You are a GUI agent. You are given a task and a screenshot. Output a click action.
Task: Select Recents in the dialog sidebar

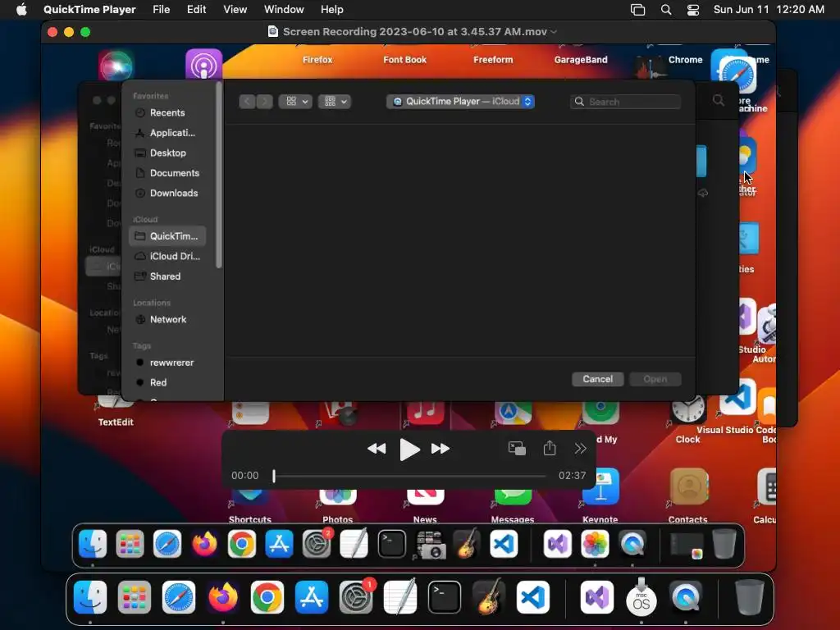pos(167,112)
